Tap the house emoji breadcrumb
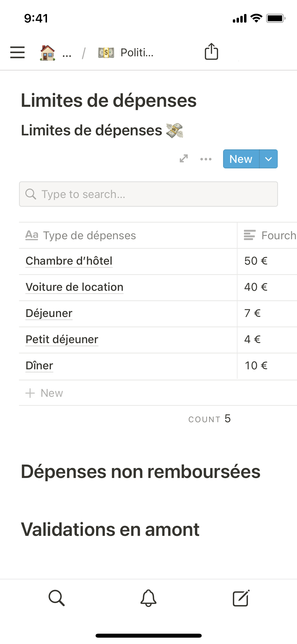This screenshot has height=644, width=297. (x=48, y=53)
